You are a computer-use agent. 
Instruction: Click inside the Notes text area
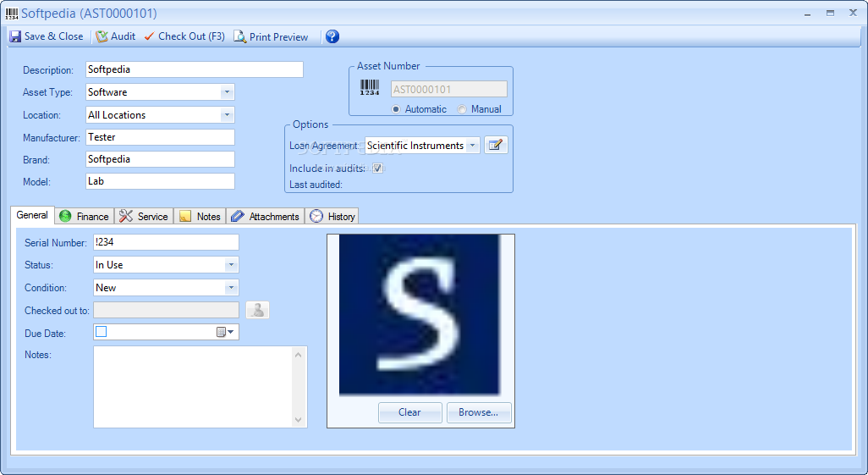click(193, 387)
